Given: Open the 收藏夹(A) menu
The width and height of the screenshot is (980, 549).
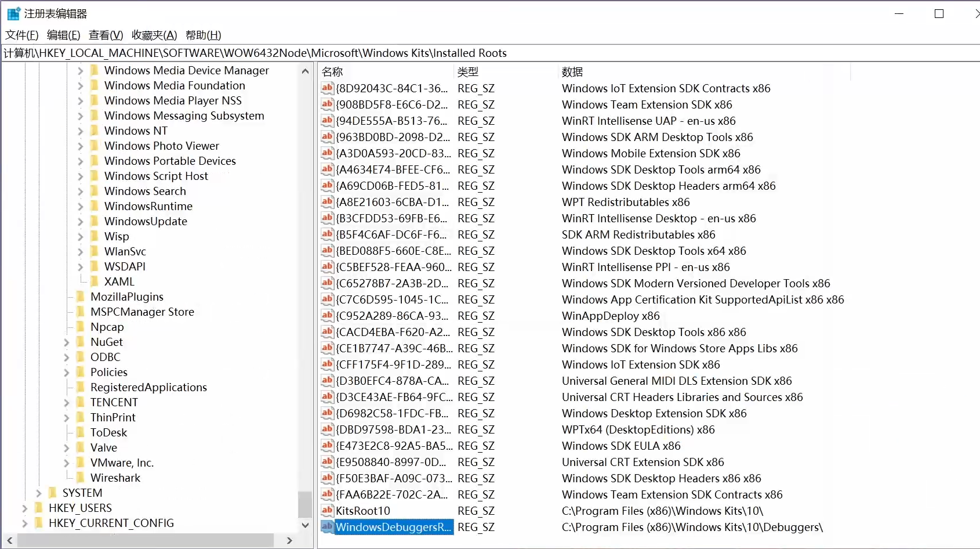Looking at the screenshot, I should click(x=154, y=35).
